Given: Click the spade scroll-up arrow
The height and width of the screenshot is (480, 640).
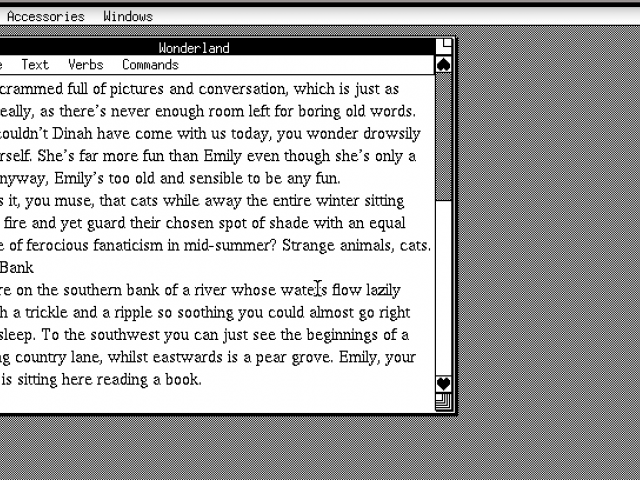Looking at the screenshot, I should 444,65.
